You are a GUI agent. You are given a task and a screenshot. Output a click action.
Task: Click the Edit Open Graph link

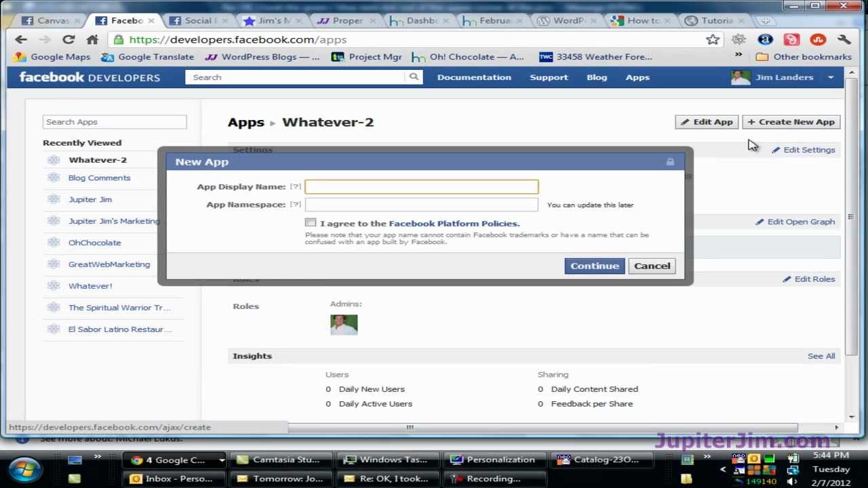[795, 222]
